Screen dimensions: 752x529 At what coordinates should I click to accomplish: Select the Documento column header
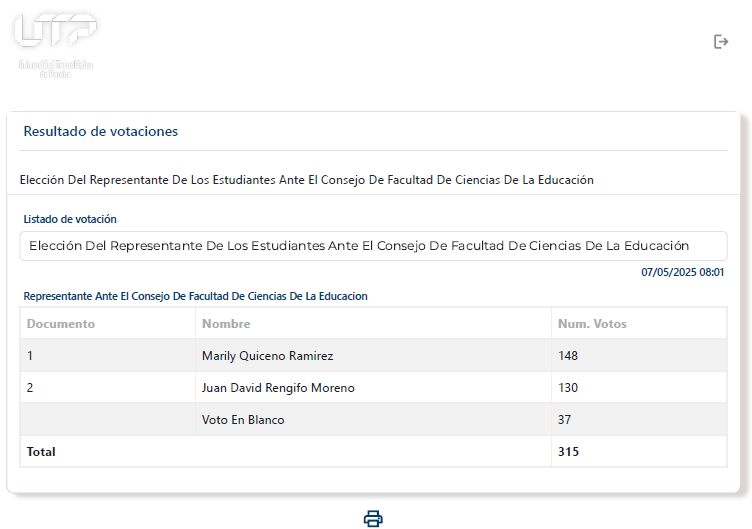pyautogui.click(x=61, y=324)
